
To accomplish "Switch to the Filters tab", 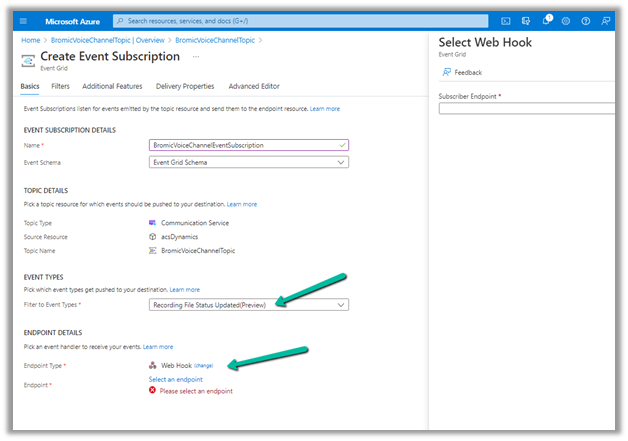I will (x=60, y=87).
